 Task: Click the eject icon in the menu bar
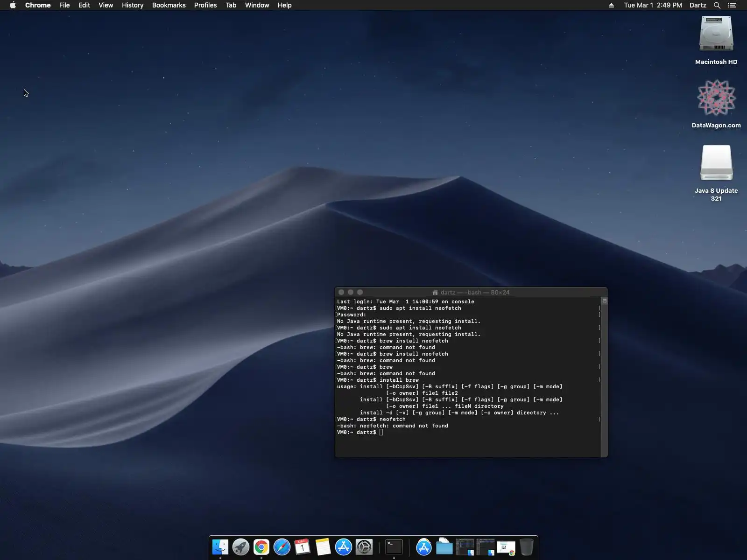coord(611,5)
